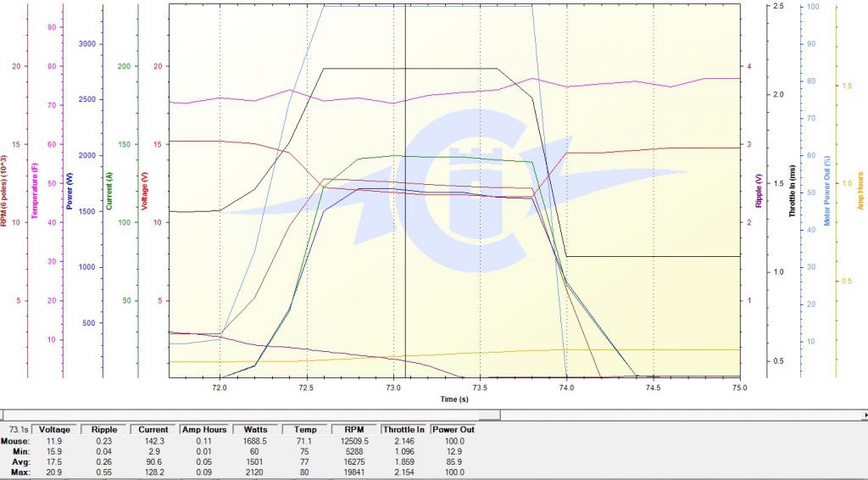This screenshot has height=480, width=868.
Task: Click the Voltage column header
Action: [55, 429]
